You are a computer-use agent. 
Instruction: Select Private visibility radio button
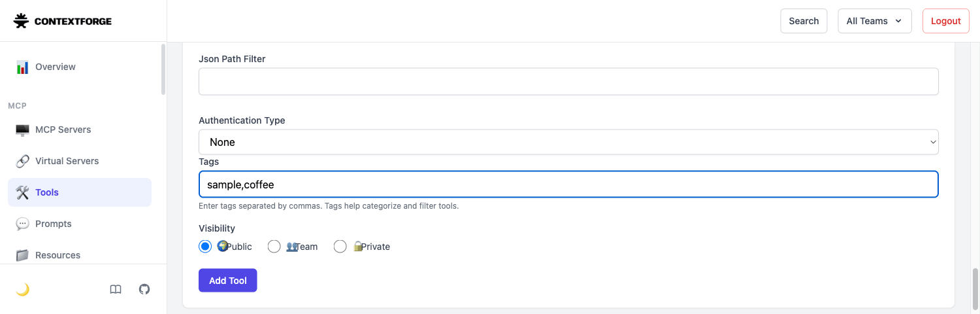pos(340,247)
